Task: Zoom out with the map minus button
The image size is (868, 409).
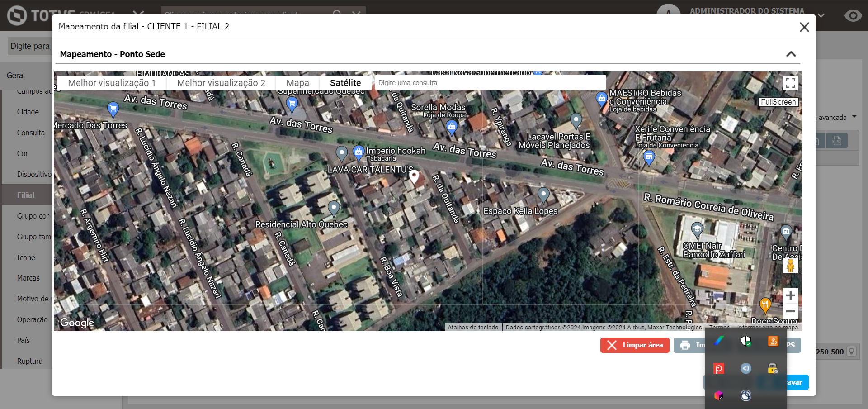Action: pos(790,311)
